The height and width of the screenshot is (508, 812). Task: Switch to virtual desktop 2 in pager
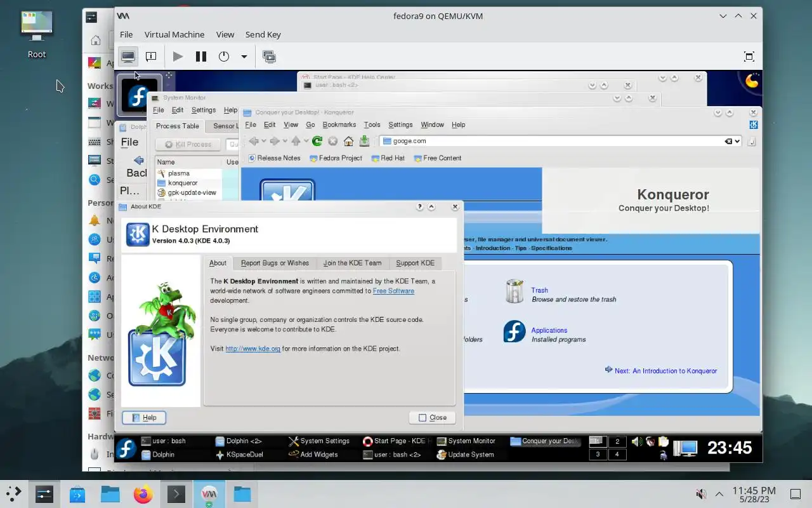617,441
